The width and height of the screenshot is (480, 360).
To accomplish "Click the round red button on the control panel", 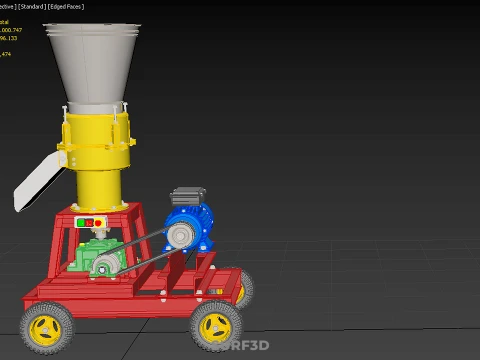I will point(98,223).
